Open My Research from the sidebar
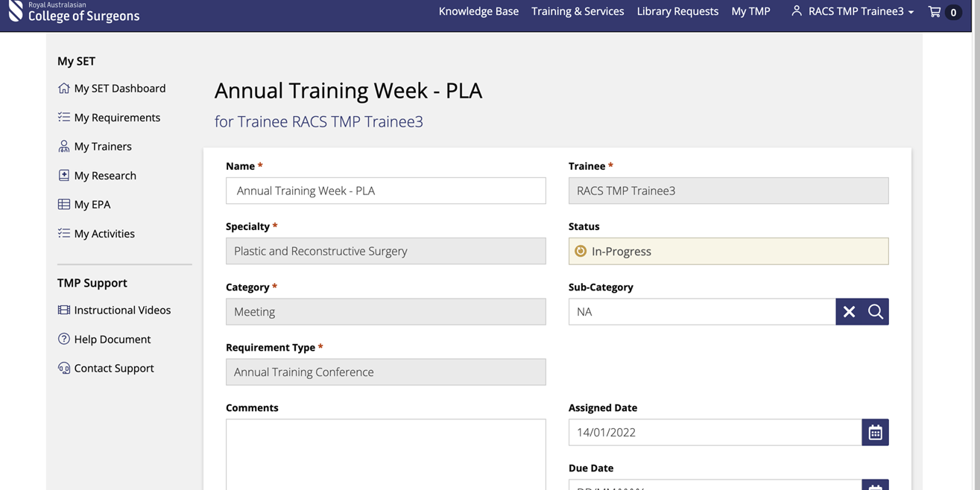 pyautogui.click(x=104, y=174)
